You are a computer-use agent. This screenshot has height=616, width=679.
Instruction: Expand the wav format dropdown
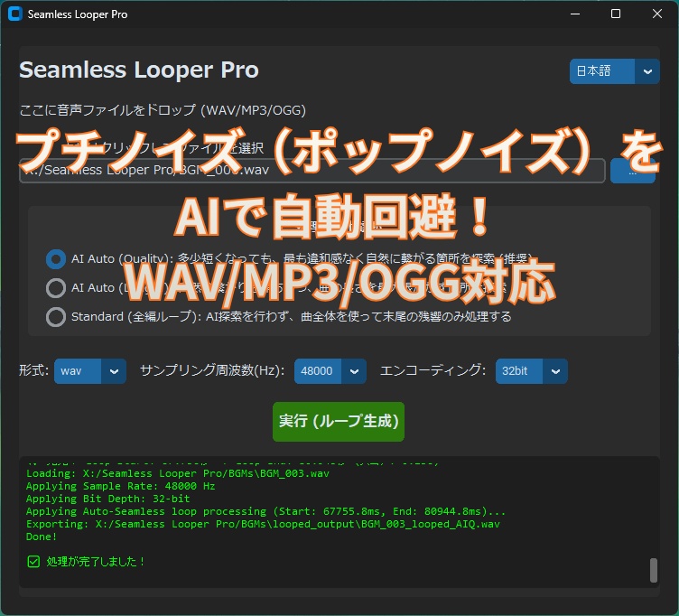click(90, 371)
